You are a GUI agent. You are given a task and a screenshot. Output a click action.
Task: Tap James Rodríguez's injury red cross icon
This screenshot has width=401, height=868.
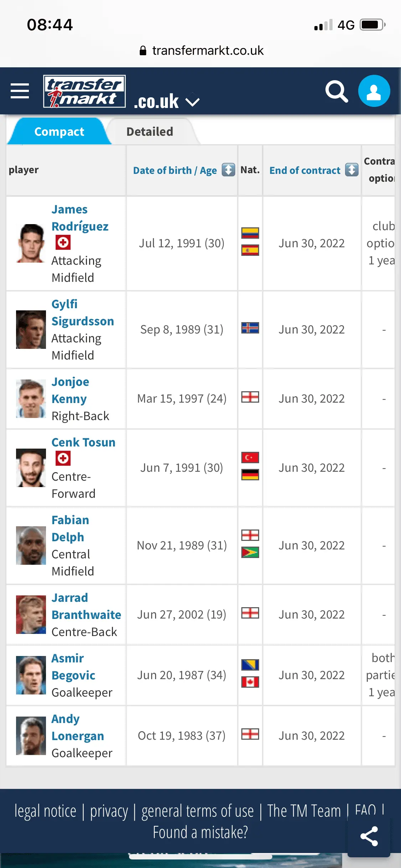[63, 243]
